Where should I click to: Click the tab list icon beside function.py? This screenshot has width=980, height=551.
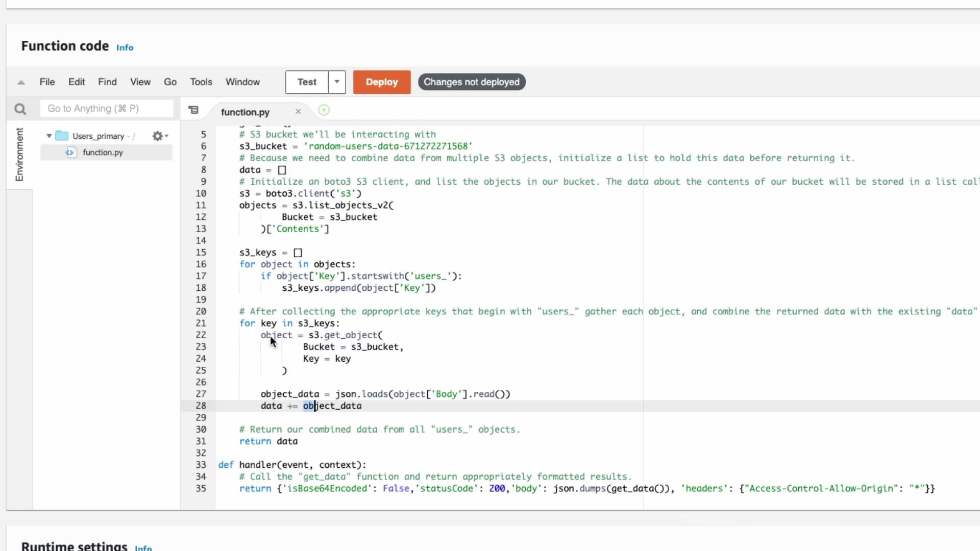tap(193, 110)
